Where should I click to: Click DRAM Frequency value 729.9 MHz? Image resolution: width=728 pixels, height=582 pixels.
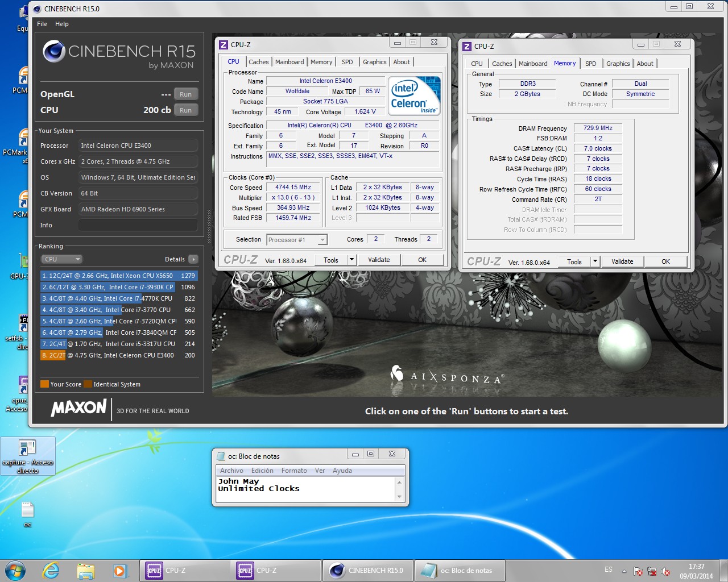[x=598, y=128]
